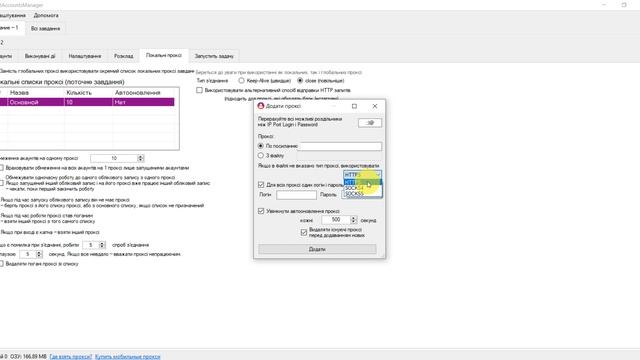Viewport: 640px width, 360px height.
Task: Open the Допомога menu
Action: [x=46, y=16]
